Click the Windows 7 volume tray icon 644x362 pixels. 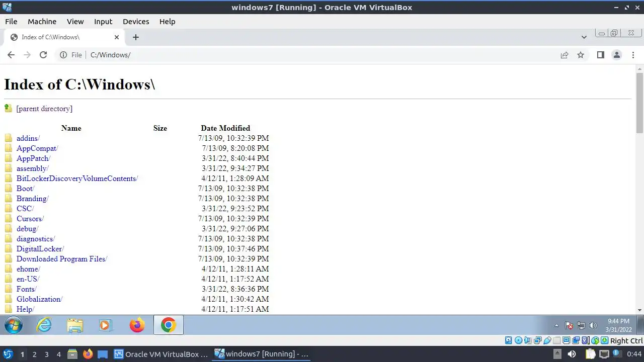tap(593, 326)
